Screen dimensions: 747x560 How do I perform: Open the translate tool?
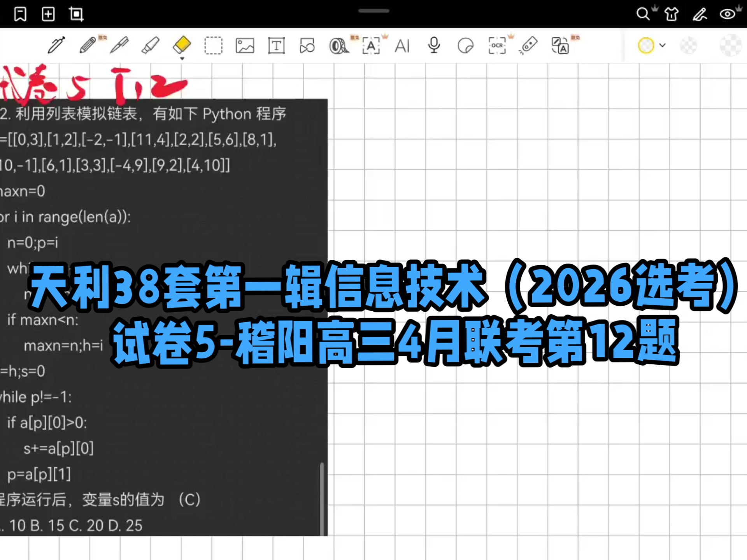tap(560, 45)
